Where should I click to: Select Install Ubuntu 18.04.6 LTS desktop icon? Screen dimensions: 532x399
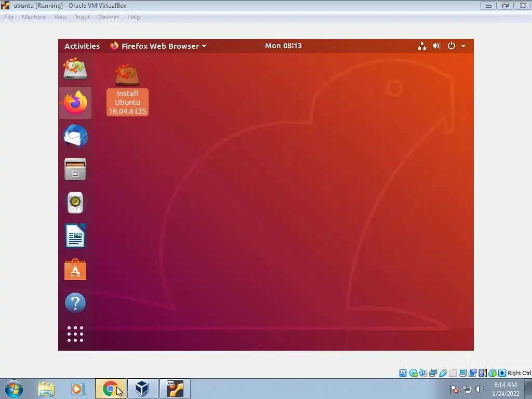click(x=127, y=89)
